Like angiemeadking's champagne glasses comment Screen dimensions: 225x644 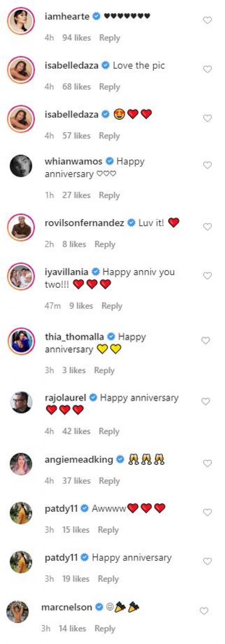pyautogui.click(x=207, y=463)
